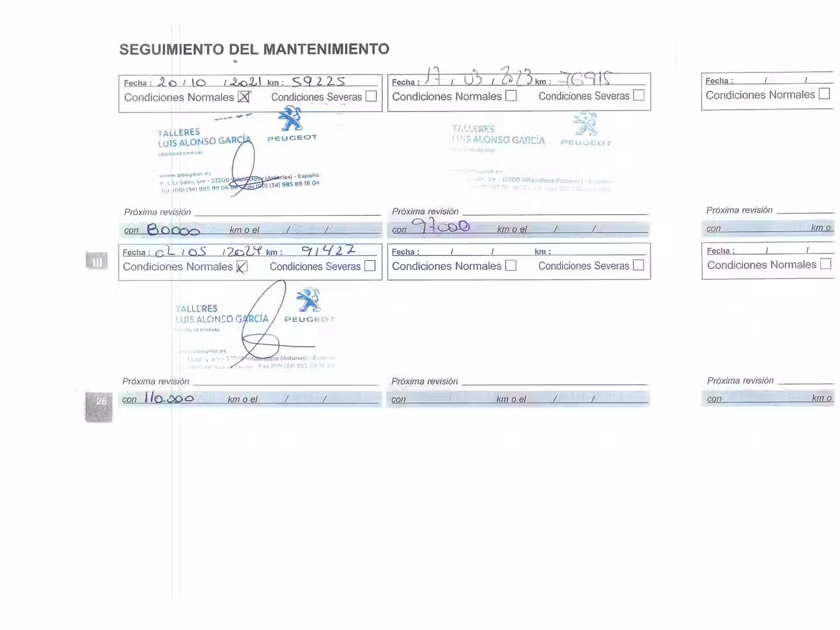Click faded TALLERES LUIS ALONSO GARCÍA text in the 2023 stamp
This screenshot has height=630, width=840.
[498, 135]
